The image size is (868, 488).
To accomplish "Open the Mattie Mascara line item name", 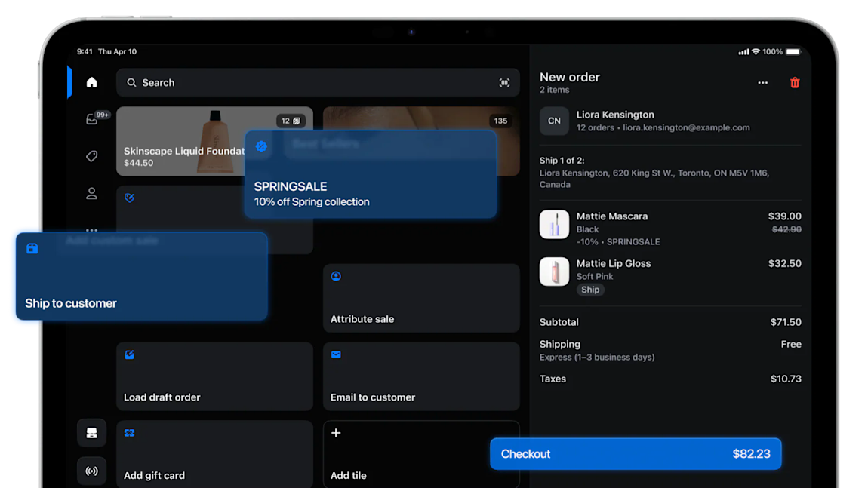I will pyautogui.click(x=611, y=216).
